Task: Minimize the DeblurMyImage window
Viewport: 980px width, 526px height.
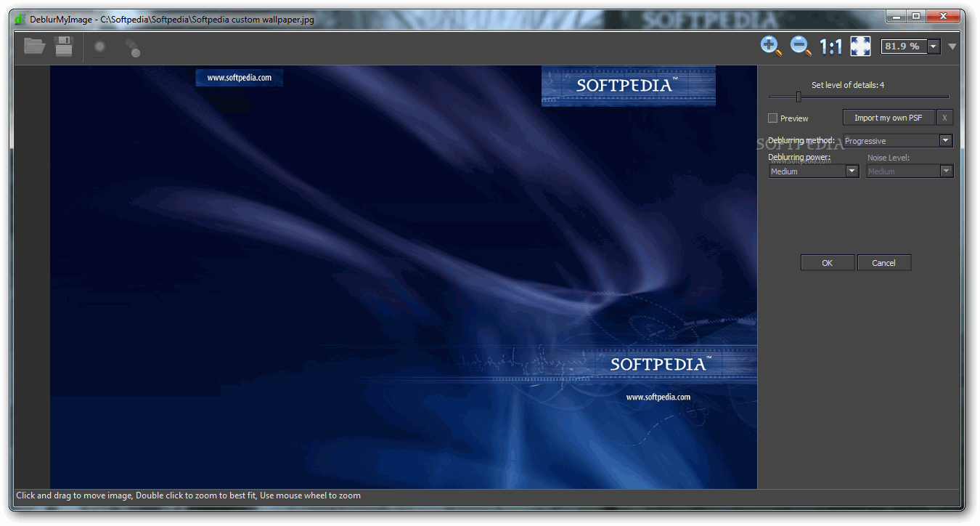Action: click(x=897, y=15)
